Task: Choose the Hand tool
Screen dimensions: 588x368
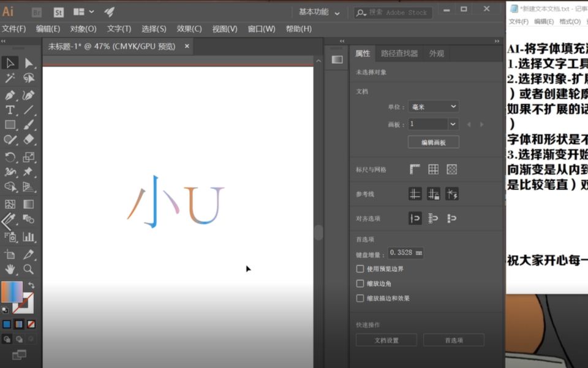Action: (x=9, y=268)
